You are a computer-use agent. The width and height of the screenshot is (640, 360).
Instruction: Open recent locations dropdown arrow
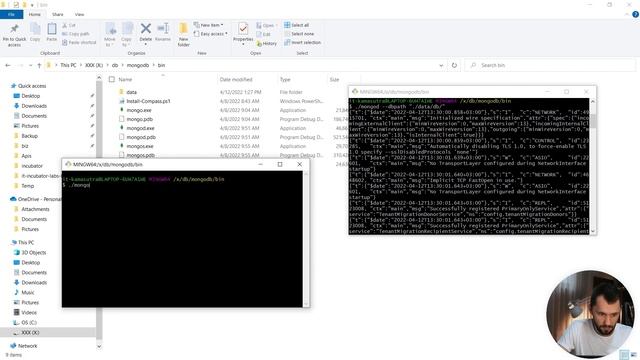point(30,65)
